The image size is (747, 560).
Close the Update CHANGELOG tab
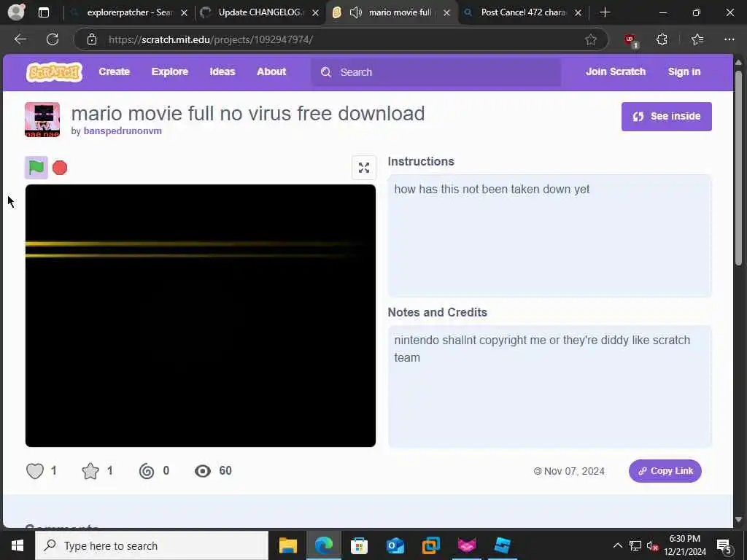pos(315,13)
